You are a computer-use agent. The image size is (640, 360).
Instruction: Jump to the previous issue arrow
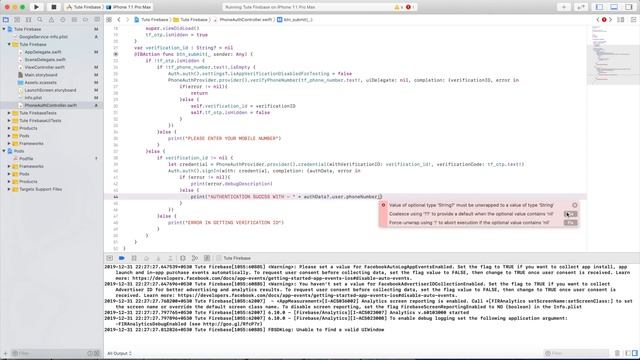pyautogui.click(x=598, y=20)
